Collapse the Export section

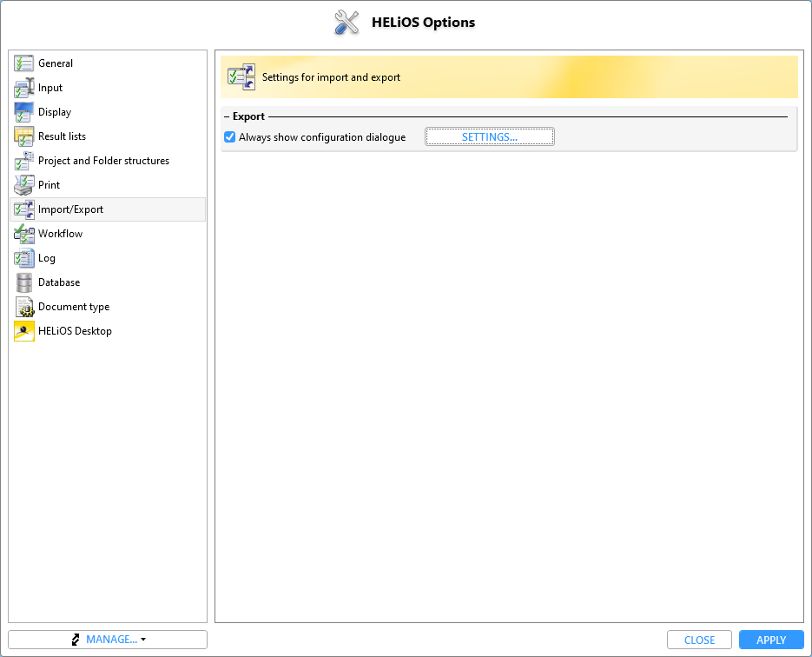[227, 116]
